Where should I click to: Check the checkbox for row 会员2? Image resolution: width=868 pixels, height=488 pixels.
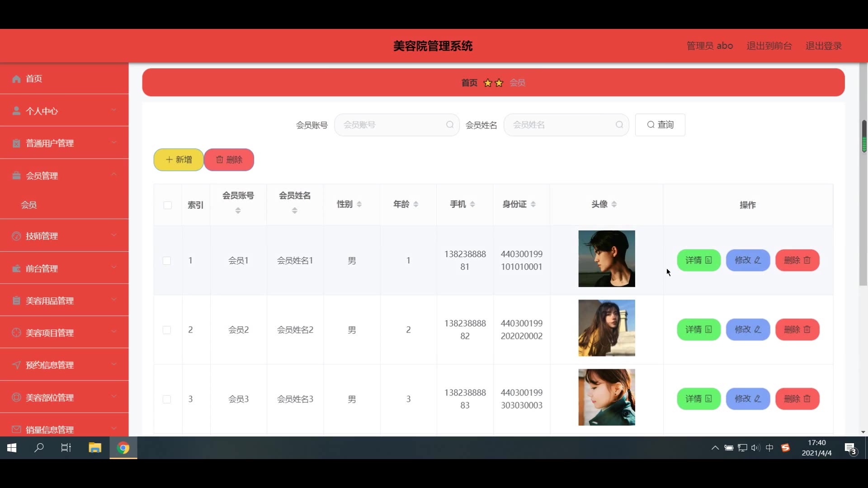[x=167, y=330]
